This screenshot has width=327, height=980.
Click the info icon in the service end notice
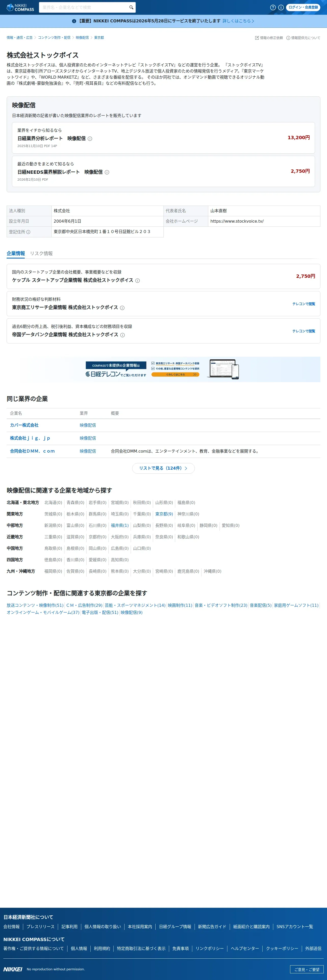(74, 21)
